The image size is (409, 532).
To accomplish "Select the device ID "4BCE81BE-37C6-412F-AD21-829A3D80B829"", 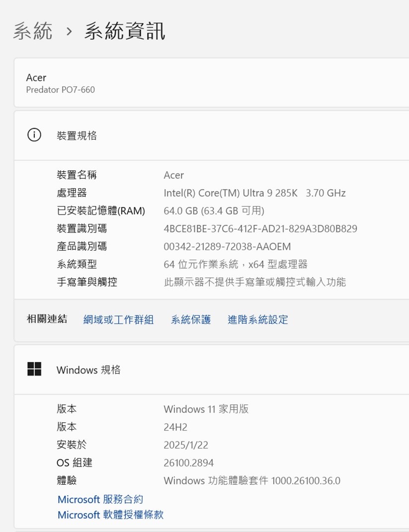I will click(260, 228).
